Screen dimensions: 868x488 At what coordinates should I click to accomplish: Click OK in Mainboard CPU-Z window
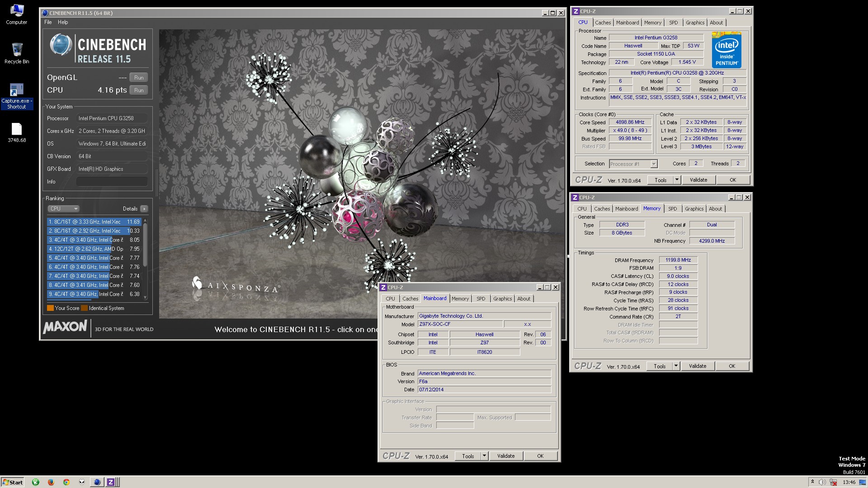click(x=540, y=456)
